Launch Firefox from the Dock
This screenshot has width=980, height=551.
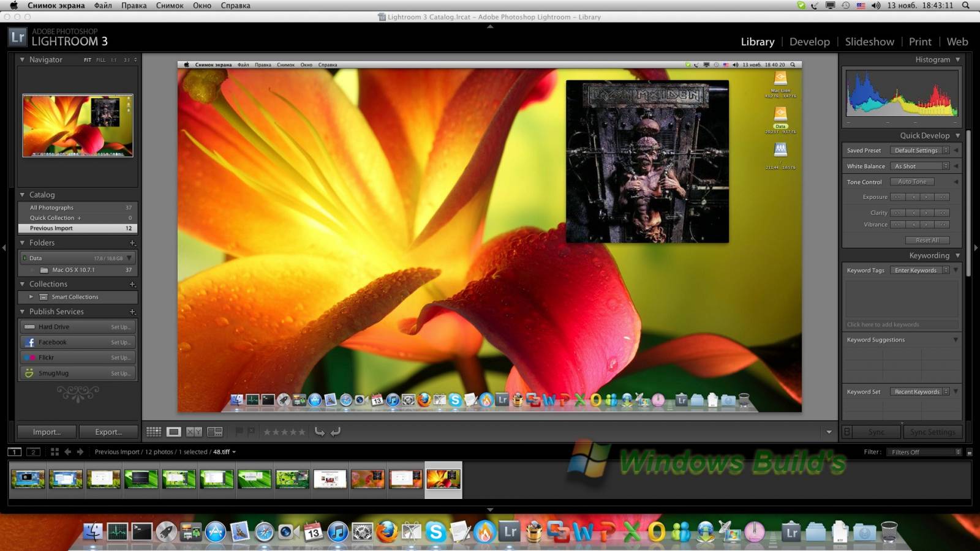tap(386, 531)
